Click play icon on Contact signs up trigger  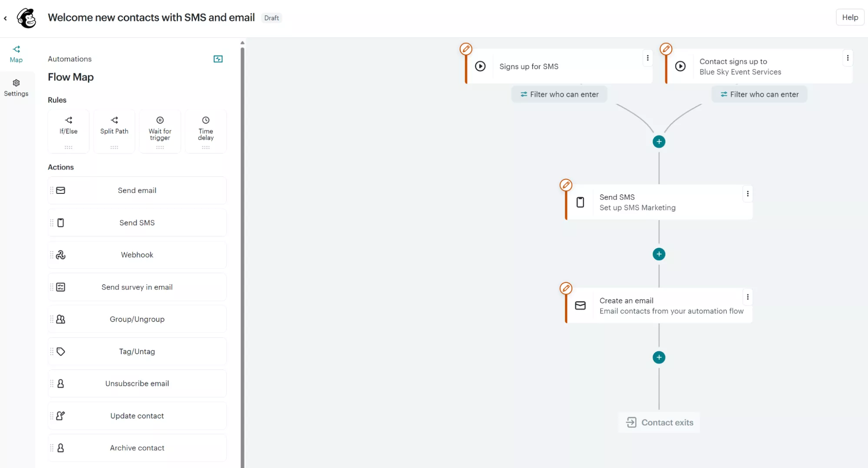680,66
